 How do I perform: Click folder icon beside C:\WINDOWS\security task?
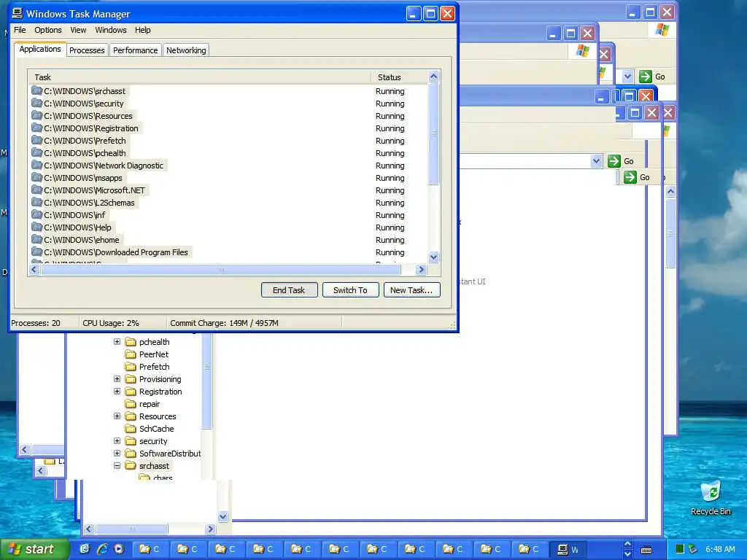[x=36, y=103]
